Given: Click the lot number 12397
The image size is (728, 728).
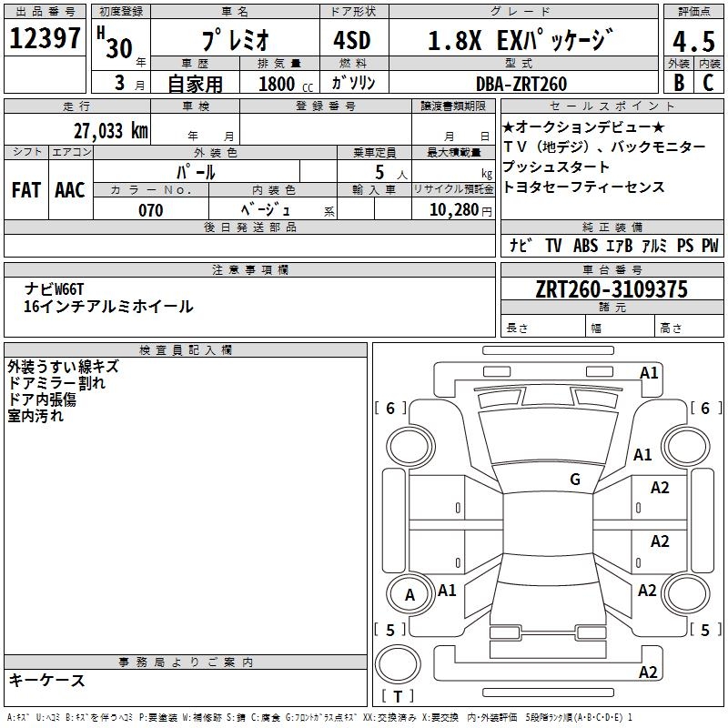Looking at the screenshot, I should point(45,38).
